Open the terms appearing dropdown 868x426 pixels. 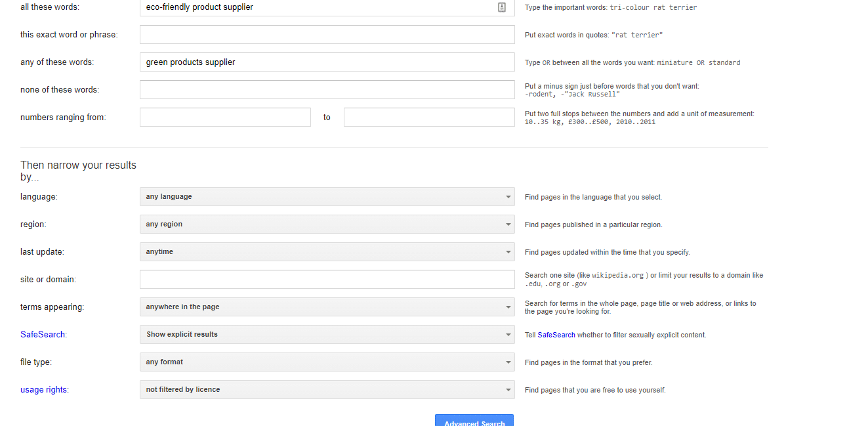tap(327, 307)
